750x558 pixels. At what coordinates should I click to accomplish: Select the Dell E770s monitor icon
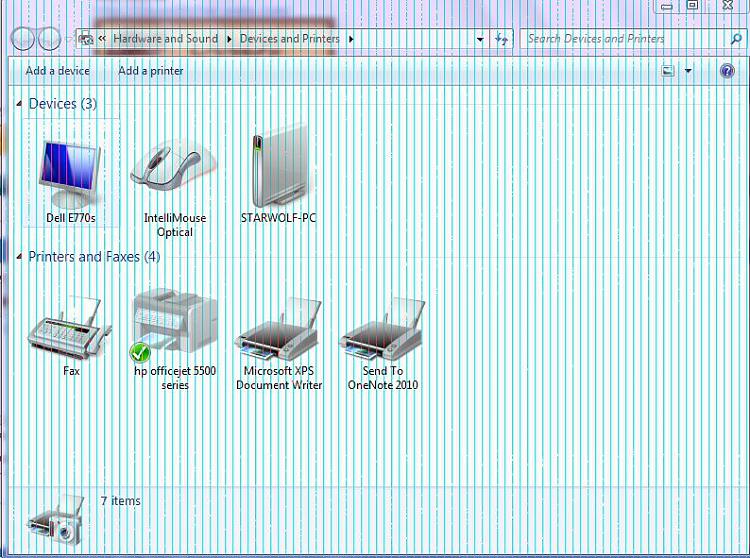[71, 175]
